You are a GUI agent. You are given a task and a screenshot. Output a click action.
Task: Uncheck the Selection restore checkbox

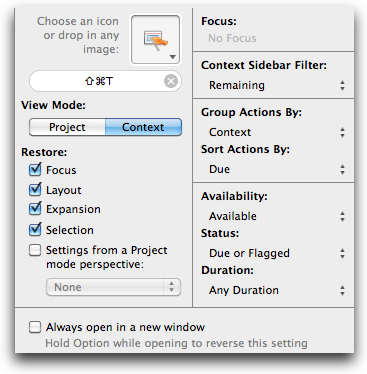click(x=35, y=229)
